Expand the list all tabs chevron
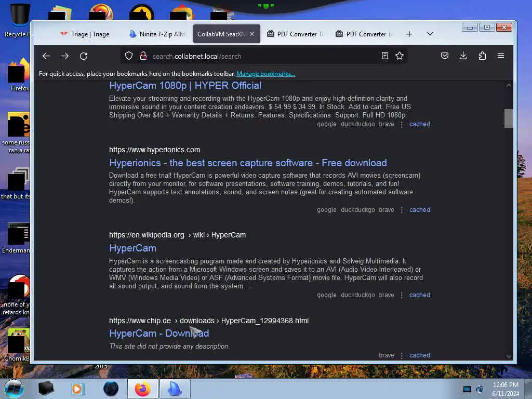This screenshot has height=399, width=532. point(430,34)
